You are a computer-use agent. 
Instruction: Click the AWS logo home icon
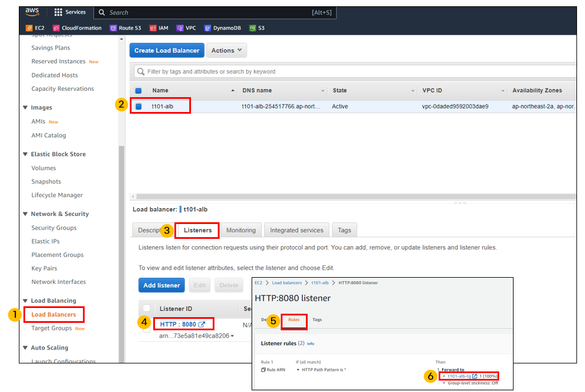pos(32,12)
